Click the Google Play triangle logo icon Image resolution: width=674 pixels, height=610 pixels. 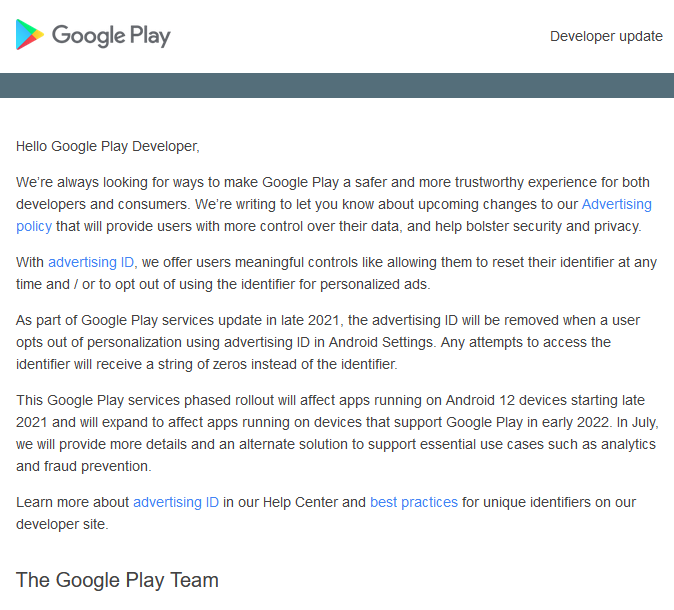[x=30, y=34]
